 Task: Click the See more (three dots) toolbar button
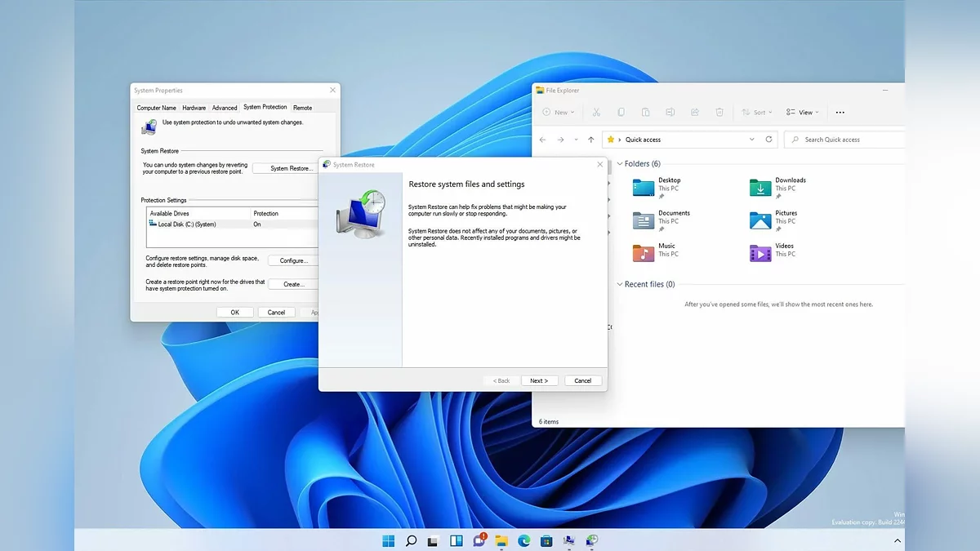coord(840,113)
